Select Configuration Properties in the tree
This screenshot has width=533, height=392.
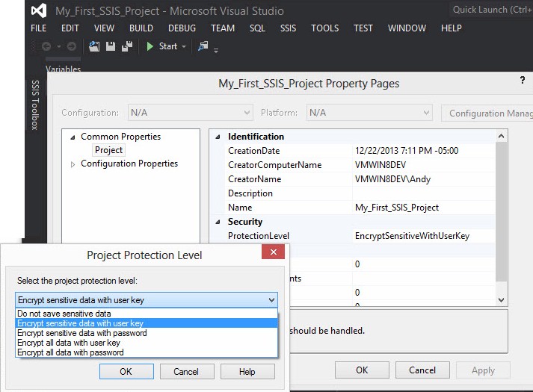click(x=129, y=164)
